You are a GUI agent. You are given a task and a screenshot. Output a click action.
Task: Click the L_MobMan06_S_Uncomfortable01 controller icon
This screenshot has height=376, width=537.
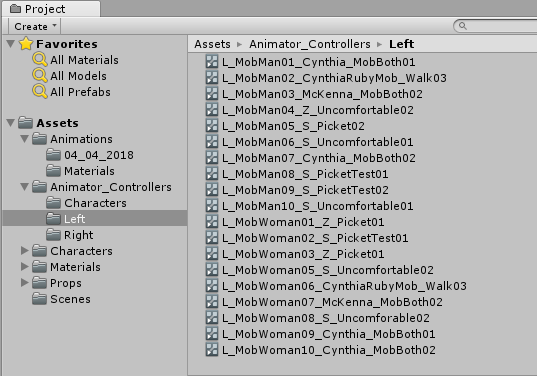[x=212, y=142]
